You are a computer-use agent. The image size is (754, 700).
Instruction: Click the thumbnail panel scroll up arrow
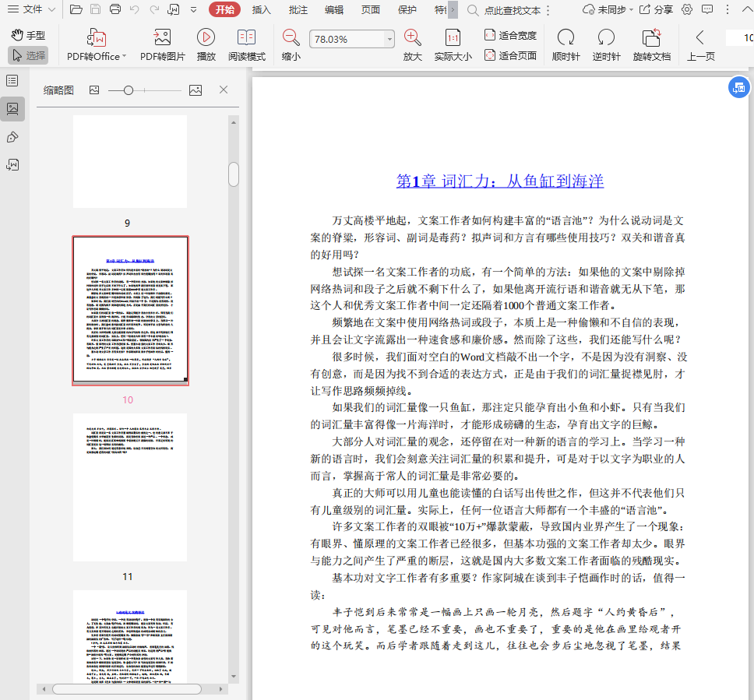pos(234,122)
